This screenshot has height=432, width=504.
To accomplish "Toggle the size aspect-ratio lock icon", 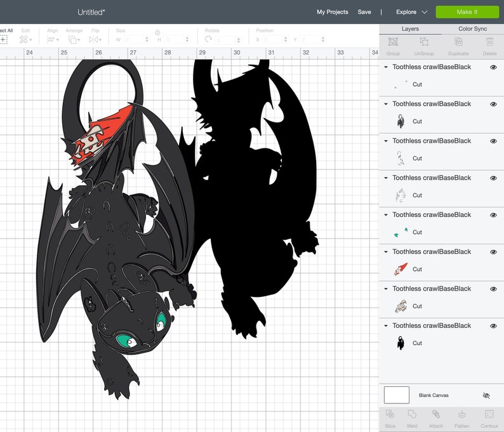I will pos(157,32).
